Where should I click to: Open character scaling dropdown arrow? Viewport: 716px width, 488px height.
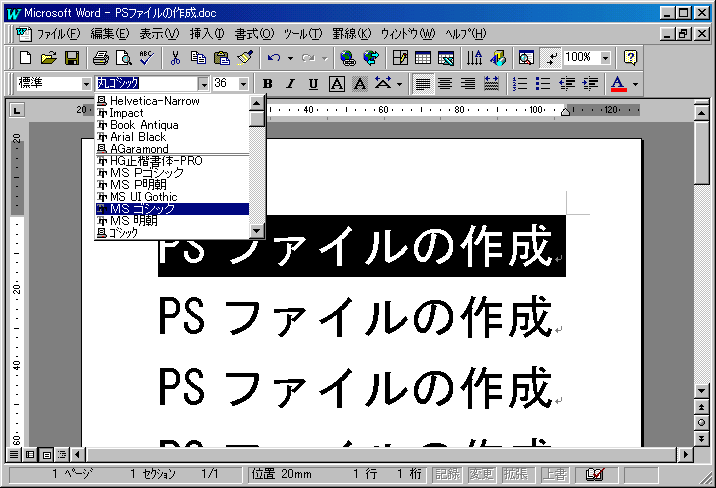coord(399,84)
